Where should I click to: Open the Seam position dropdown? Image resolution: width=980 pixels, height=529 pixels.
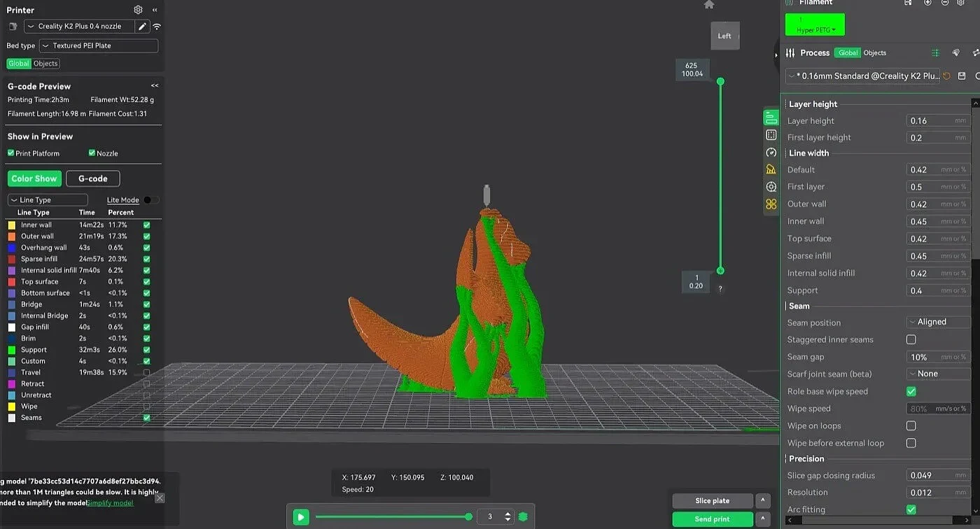click(938, 322)
